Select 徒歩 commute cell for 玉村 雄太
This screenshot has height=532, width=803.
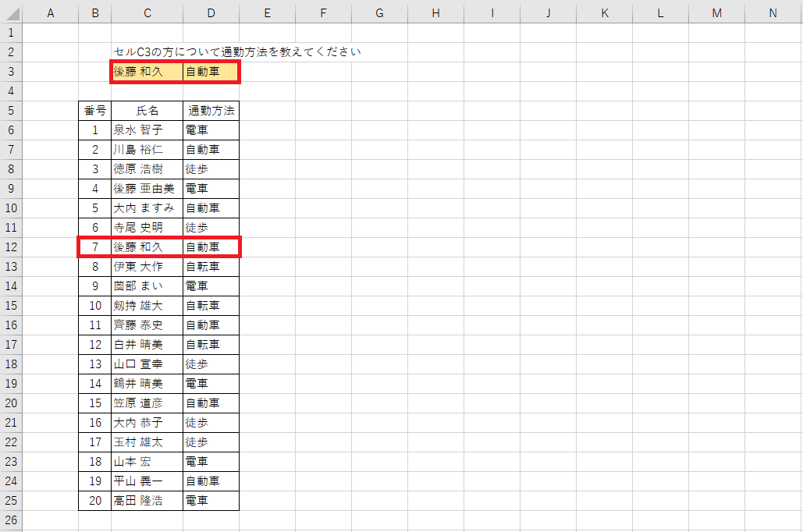click(x=211, y=442)
